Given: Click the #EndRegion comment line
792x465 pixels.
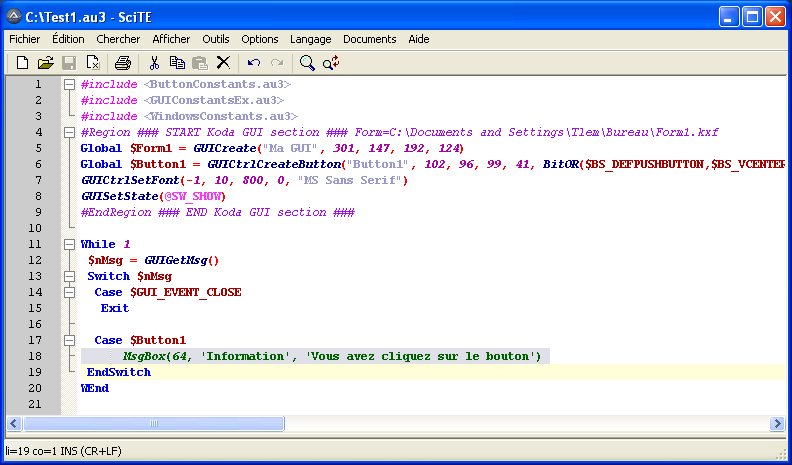Looking at the screenshot, I should pyautogui.click(x=218, y=213).
